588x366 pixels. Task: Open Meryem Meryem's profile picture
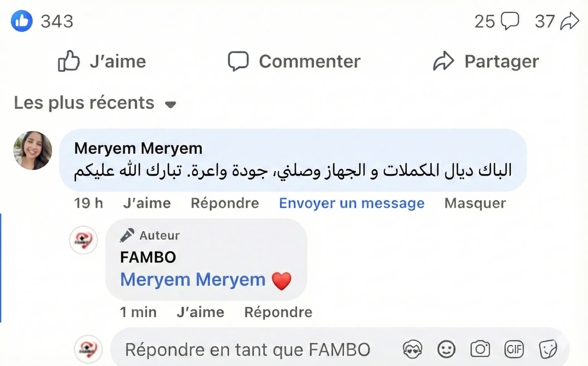click(33, 150)
